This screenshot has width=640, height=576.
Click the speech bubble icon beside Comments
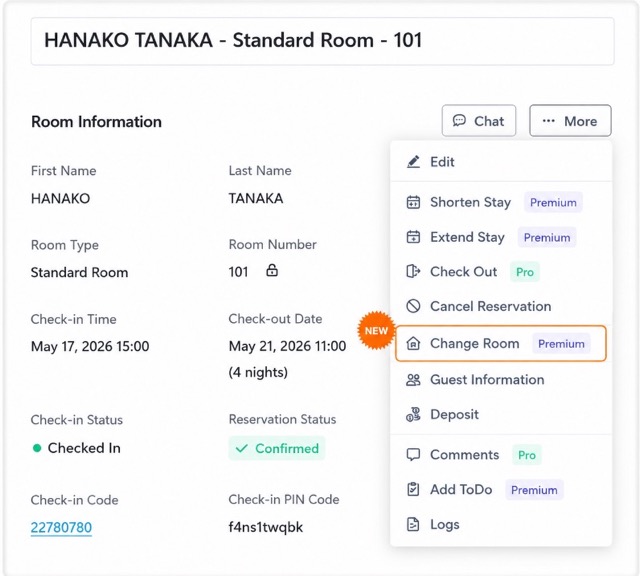tap(413, 454)
